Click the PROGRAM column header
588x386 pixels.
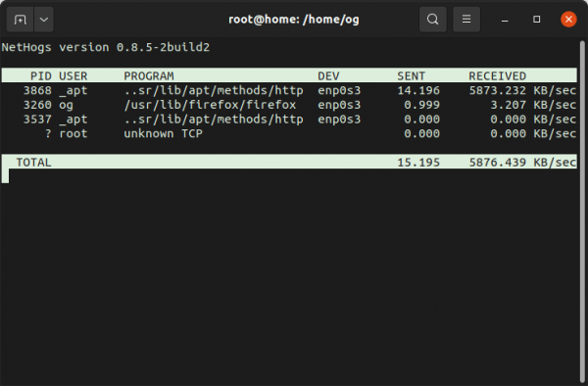149,76
